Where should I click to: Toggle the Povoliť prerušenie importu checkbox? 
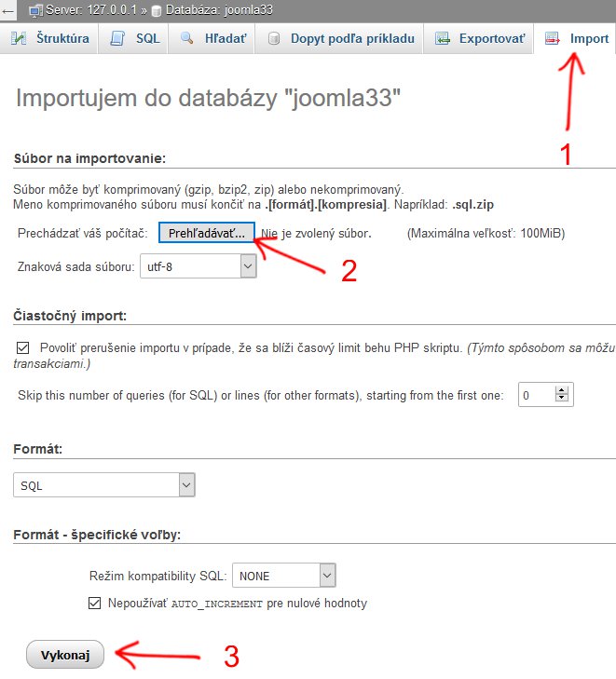23,347
